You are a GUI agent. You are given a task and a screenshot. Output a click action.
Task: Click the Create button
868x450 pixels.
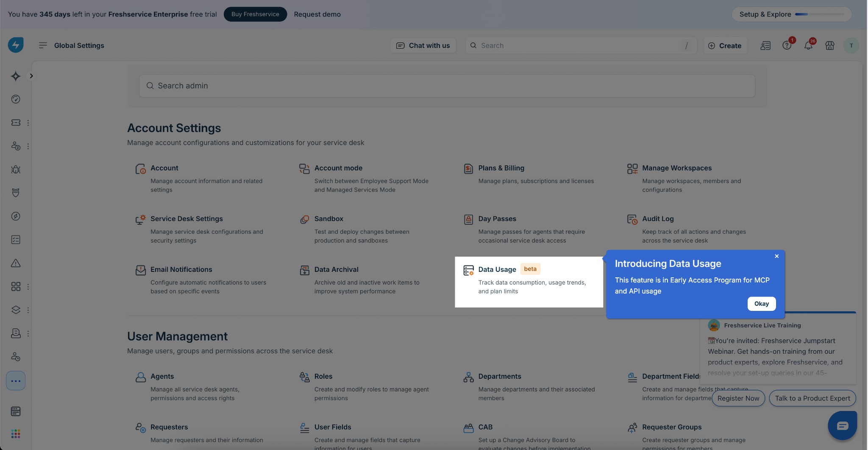(725, 45)
